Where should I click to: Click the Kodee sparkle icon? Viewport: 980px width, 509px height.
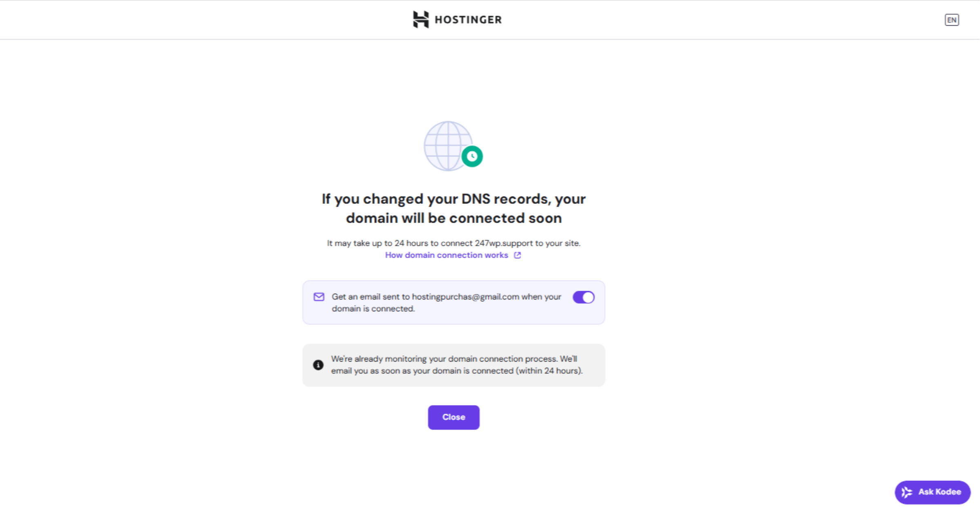pos(907,492)
